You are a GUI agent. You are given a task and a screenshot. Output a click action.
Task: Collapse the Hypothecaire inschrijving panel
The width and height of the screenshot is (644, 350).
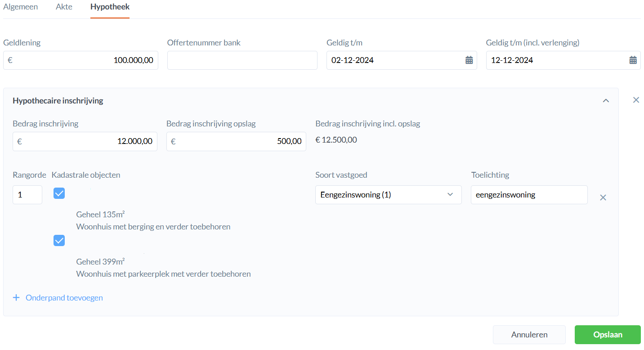606,101
